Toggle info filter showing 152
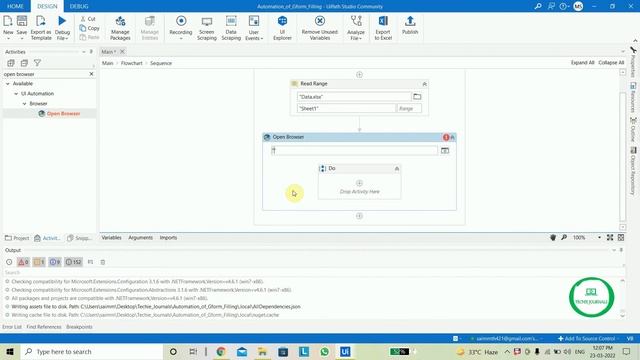The height and width of the screenshot is (360, 640). (73, 262)
